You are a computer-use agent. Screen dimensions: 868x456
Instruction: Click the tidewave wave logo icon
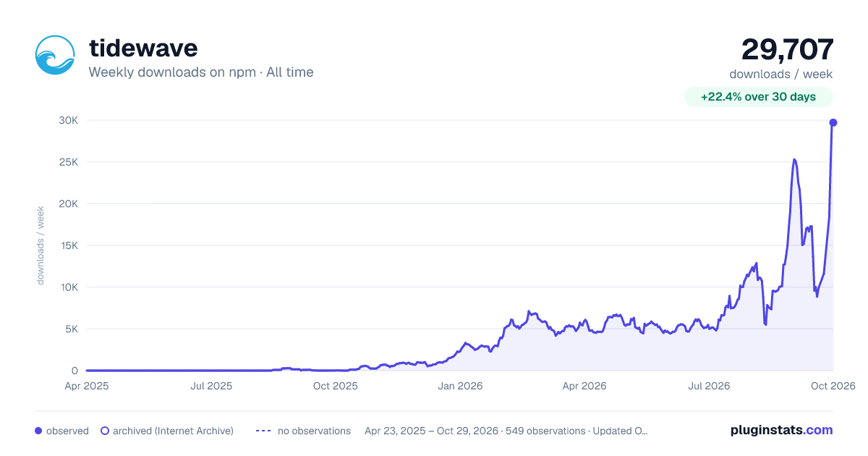click(55, 55)
